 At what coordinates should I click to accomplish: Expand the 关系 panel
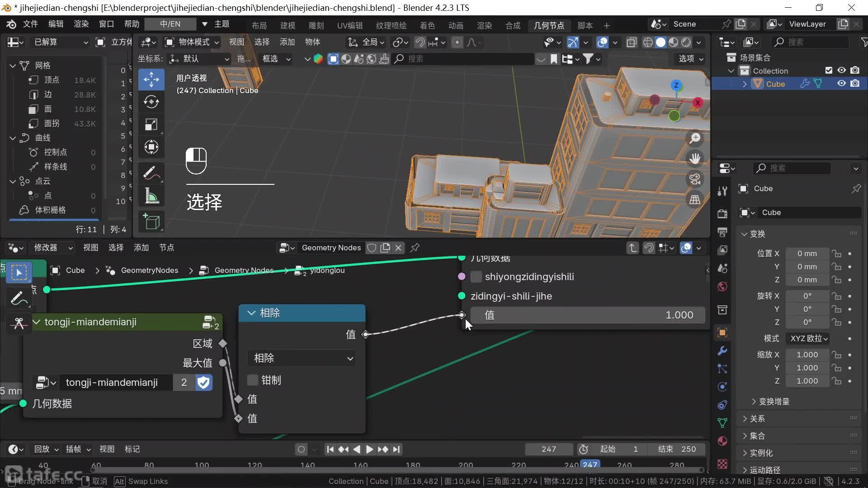[x=757, y=418]
